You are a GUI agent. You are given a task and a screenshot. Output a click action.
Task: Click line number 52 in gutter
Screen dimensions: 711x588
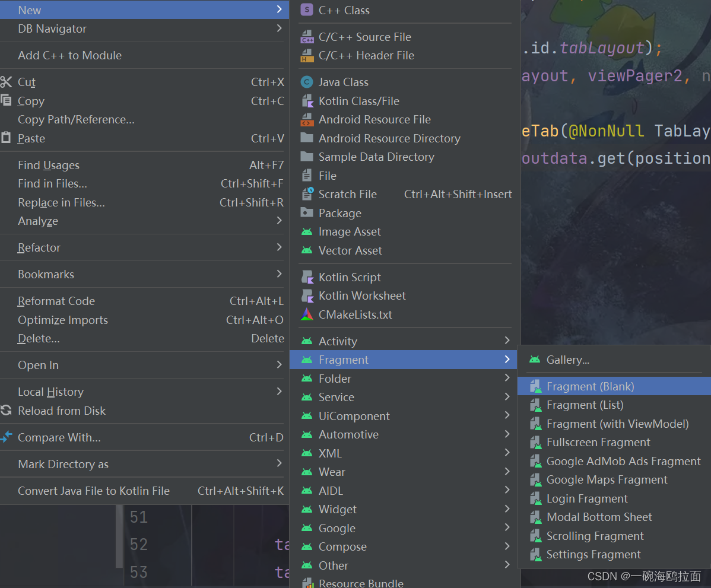[x=139, y=545]
